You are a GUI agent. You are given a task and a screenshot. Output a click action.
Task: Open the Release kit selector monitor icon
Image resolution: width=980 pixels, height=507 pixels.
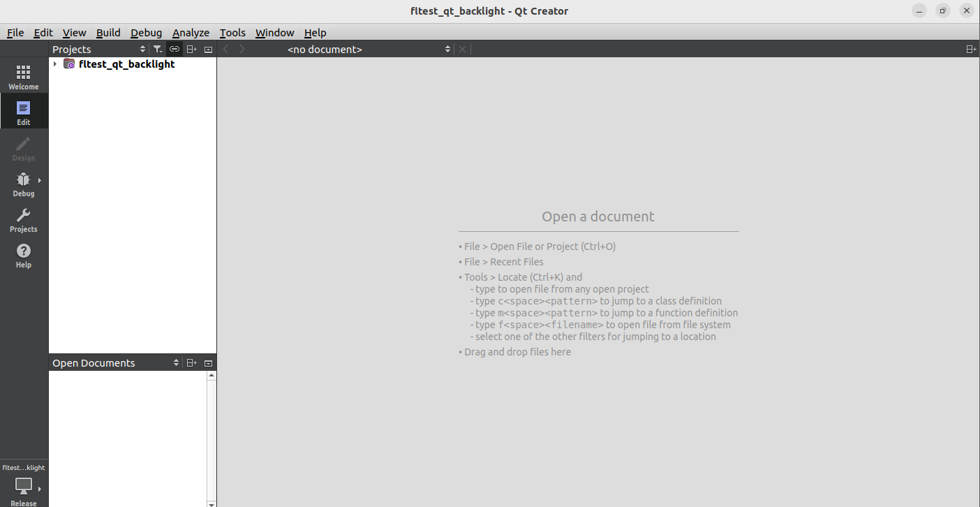24,487
